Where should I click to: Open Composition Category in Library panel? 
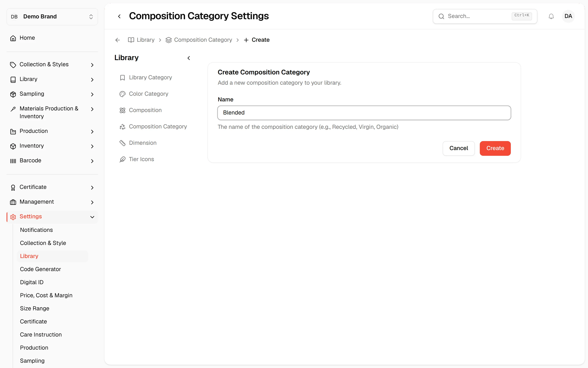click(x=158, y=127)
